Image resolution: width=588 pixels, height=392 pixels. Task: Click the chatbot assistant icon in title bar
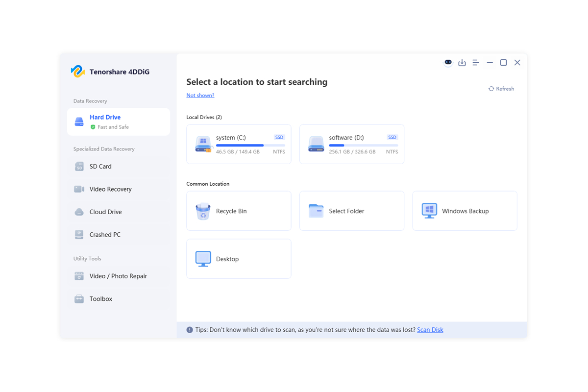448,63
